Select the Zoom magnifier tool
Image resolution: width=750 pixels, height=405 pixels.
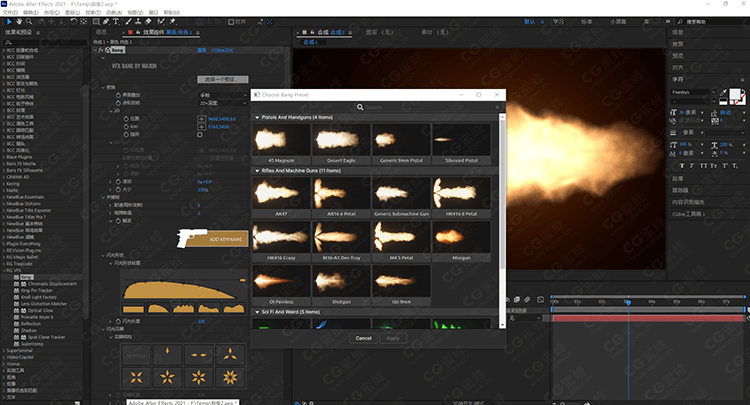click(x=29, y=22)
